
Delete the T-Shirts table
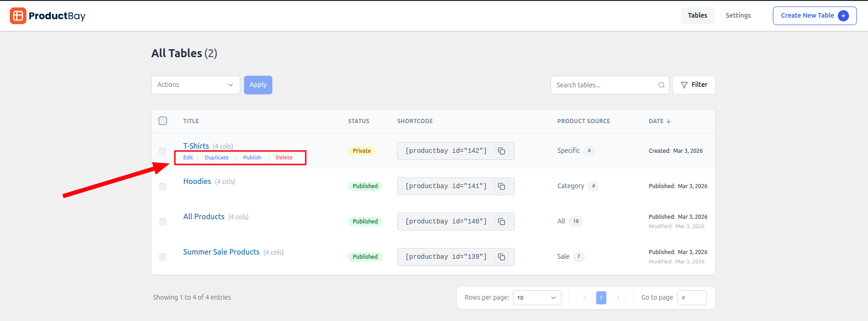coord(284,157)
